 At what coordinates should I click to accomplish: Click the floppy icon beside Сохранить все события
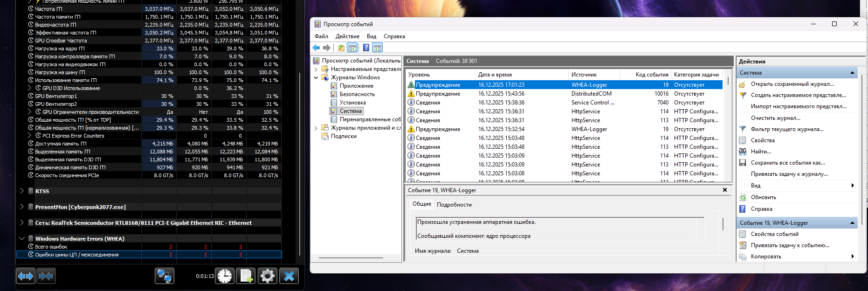(743, 163)
